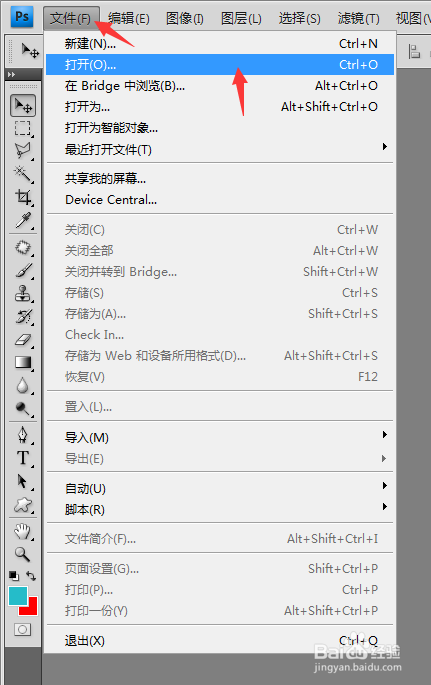Click 打开(O)... menu entry

220,65
